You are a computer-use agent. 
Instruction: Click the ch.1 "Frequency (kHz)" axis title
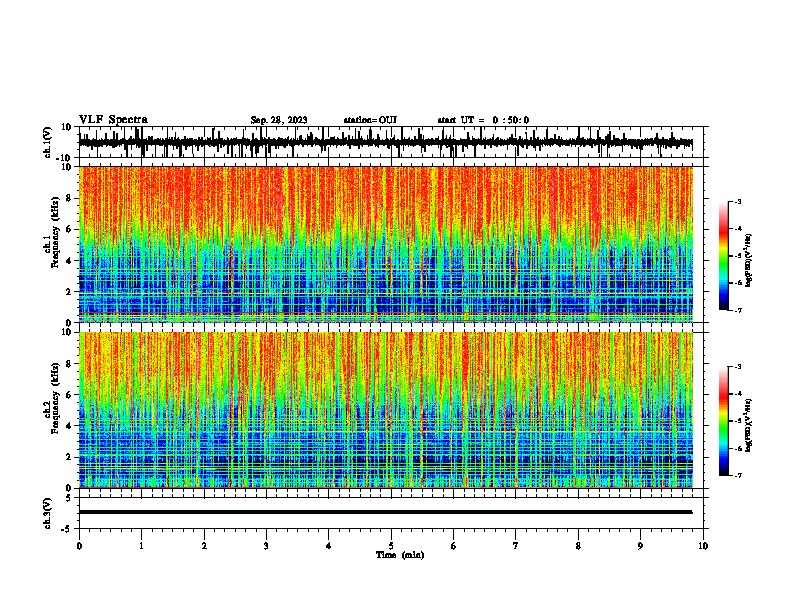click(x=55, y=233)
